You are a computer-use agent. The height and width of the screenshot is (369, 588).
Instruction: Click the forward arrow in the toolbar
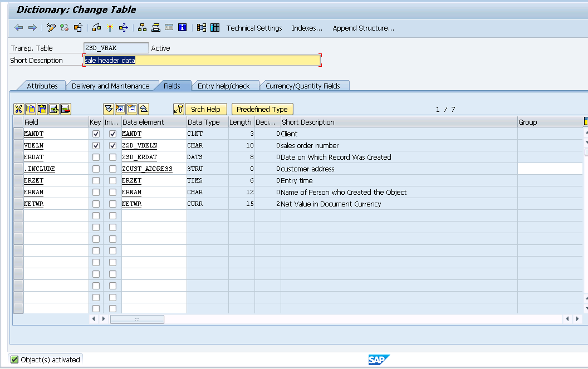pyautogui.click(x=33, y=28)
